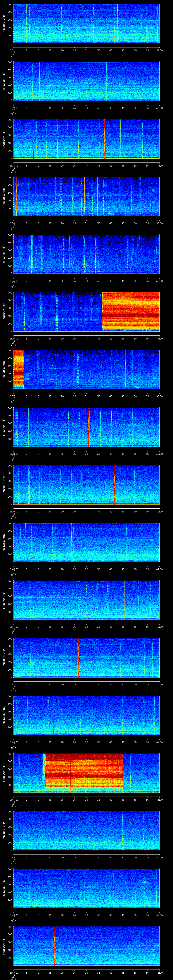Click the '6:47:00' start time label
This screenshot has width=173, height=980.
14,972
